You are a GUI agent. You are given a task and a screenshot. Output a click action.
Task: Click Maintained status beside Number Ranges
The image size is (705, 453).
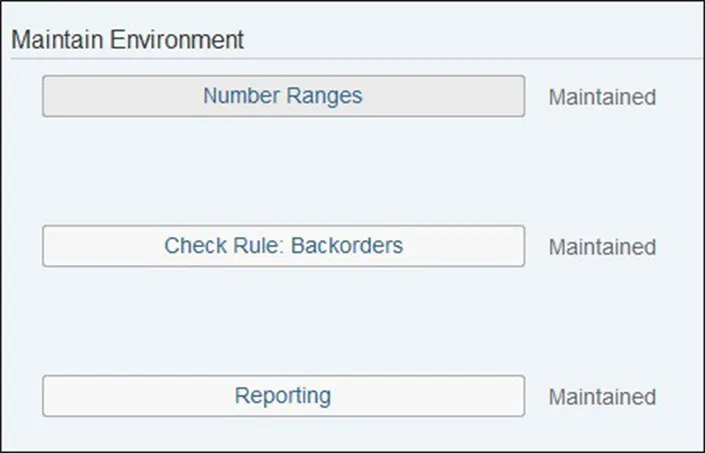pos(602,98)
